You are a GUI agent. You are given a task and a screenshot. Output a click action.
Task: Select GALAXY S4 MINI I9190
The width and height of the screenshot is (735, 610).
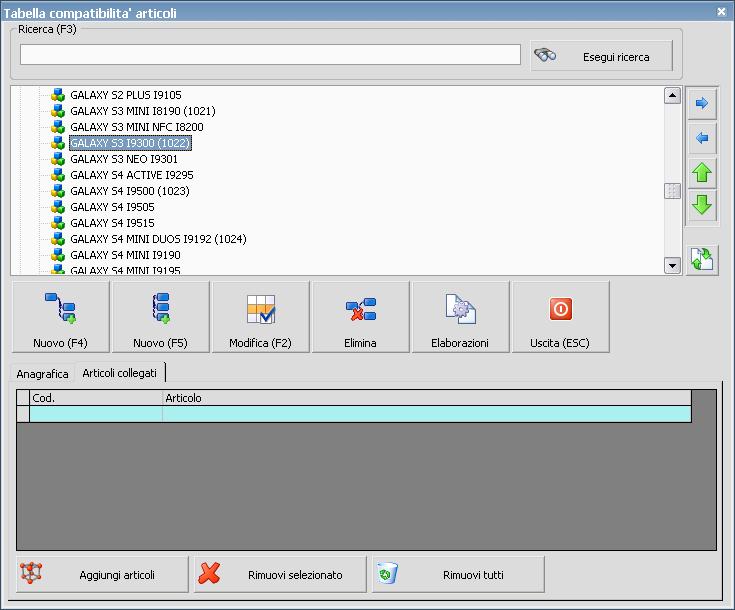click(x=125, y=255)
